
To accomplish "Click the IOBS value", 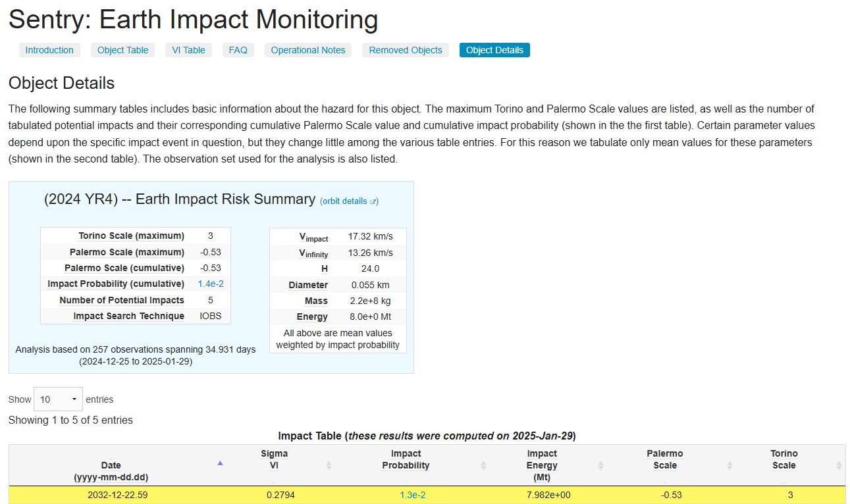I will [x=211, y=316].
